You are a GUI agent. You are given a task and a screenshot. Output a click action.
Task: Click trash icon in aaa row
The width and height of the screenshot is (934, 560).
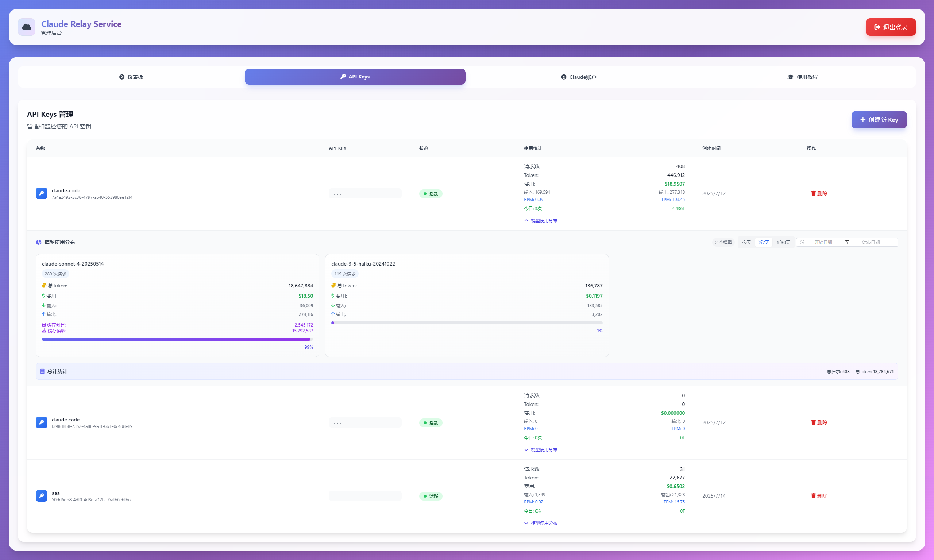(x=813, y=496)
